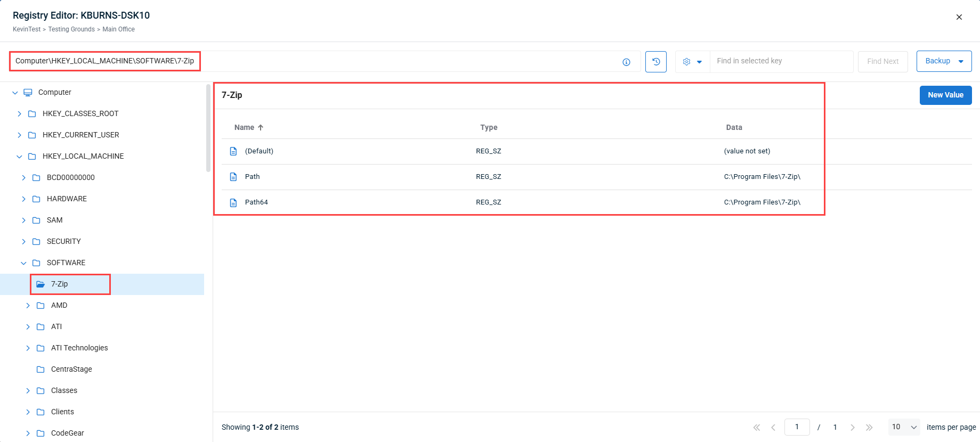Click the next page arrow
This screenshot has width=980, height=442.
[x=853, y=427]
